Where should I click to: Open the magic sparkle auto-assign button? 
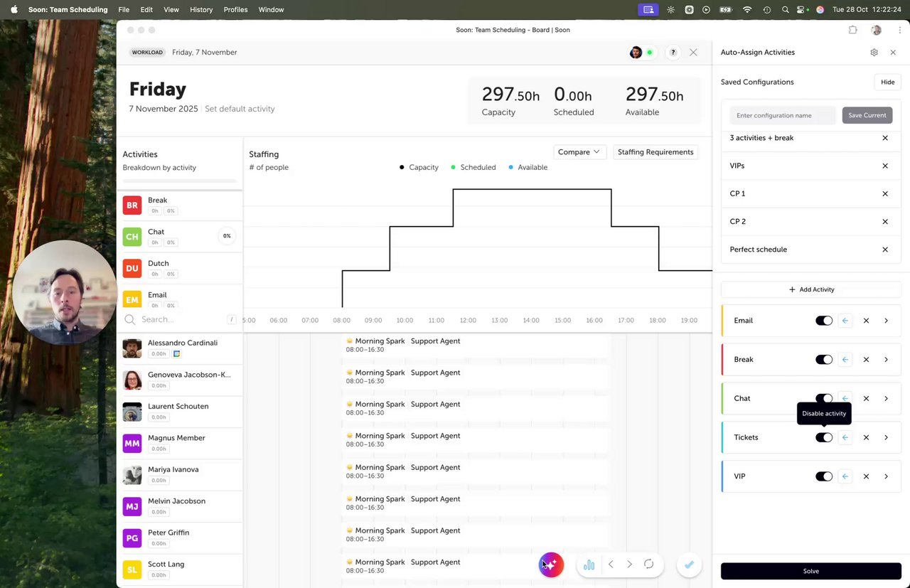pyautogui.click(x=551, y=565)
